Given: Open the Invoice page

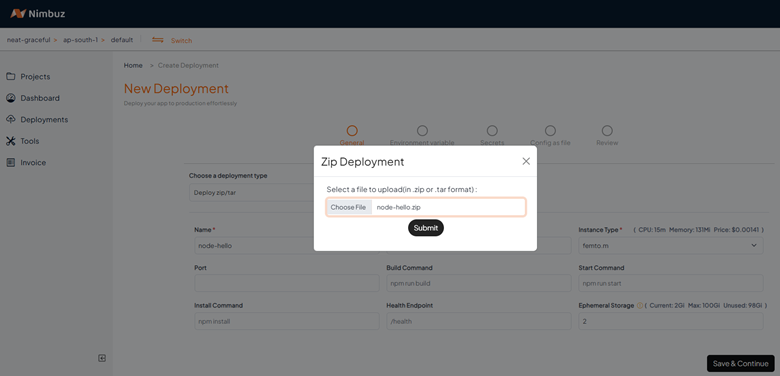Looking at the screenshot, I should [x=33, y=163].
